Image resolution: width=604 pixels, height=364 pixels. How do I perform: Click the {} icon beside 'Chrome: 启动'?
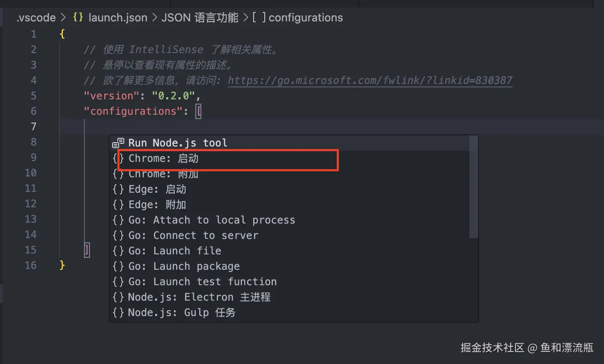tap(118, 158)
